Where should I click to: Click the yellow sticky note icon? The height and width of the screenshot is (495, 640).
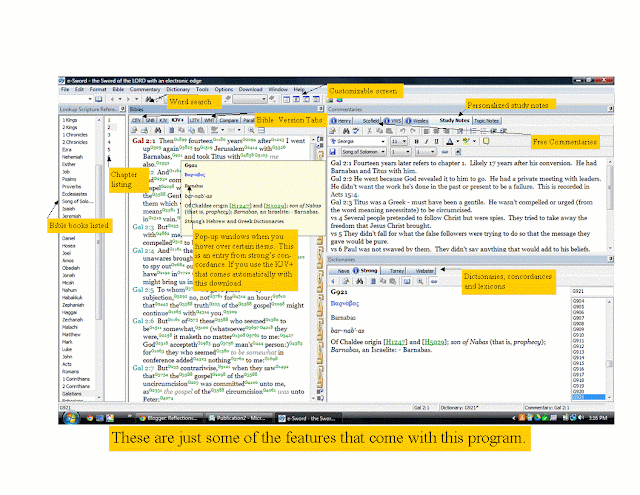point(486,141)
